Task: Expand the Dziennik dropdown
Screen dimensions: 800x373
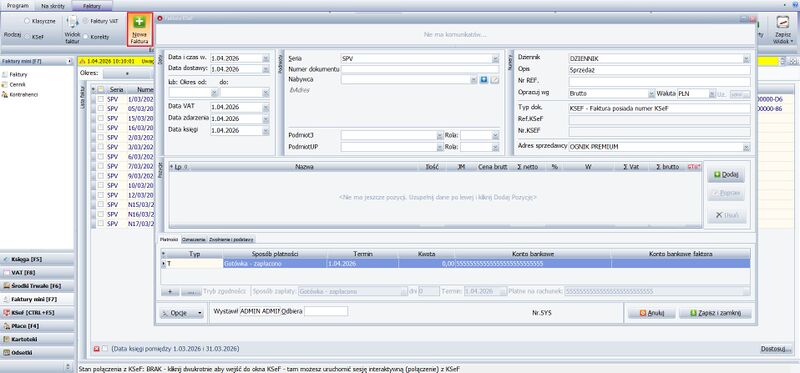Action: tap(747, 59)
